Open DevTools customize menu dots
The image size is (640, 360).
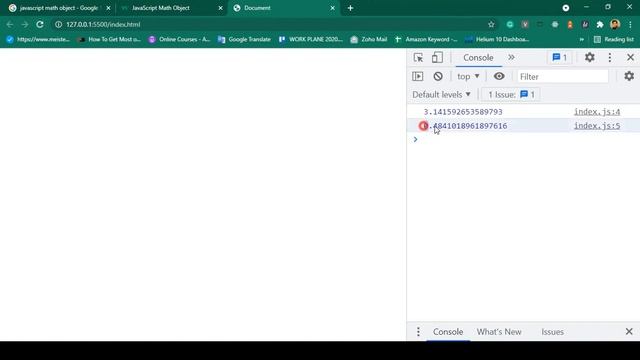[610, 58]
